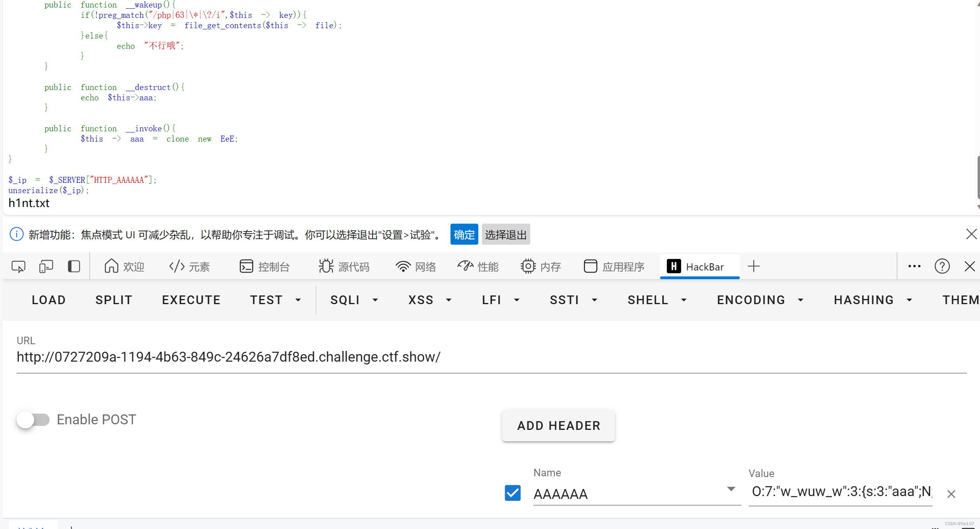Open the header Name dropdown arrow

[730, 489]
